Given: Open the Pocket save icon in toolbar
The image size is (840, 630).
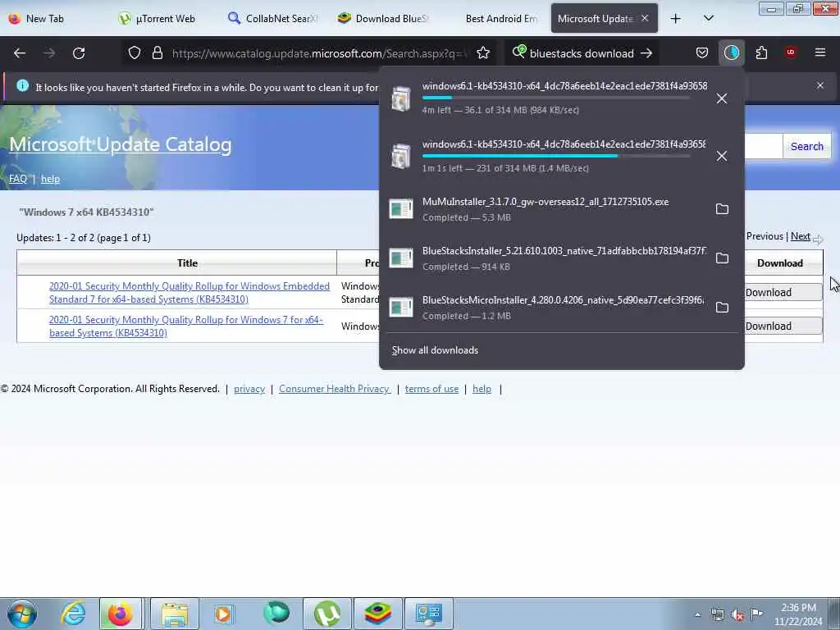Looking at the screenshot, I should (x=702, y=52).
